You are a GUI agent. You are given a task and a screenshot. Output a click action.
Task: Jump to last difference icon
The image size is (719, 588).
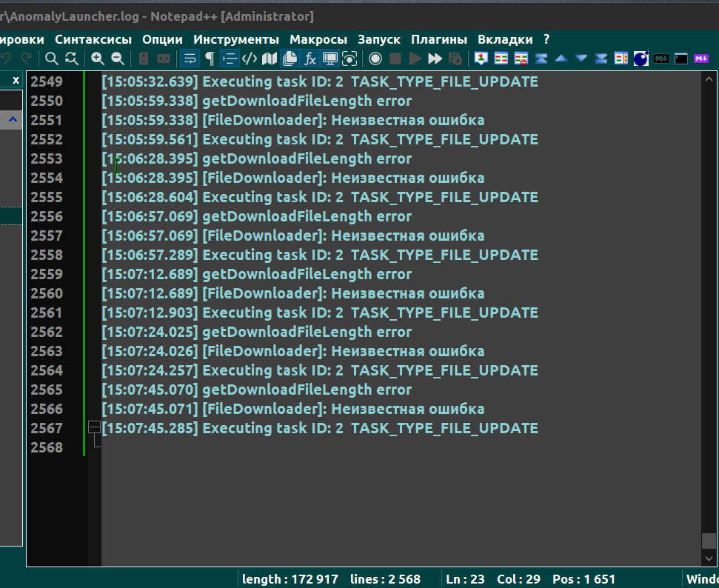click(601, 59)
